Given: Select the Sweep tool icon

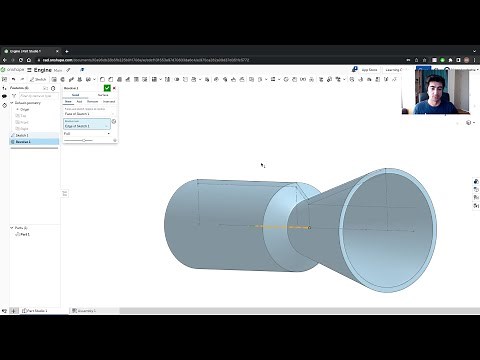Looking at the screenshot, I should point(71,79).
